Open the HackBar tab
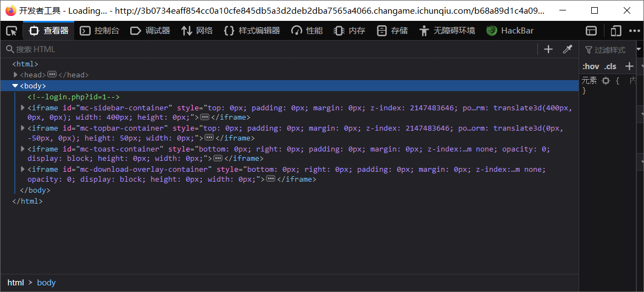The width and height of the screenshot is (644, 292). [x=510, y=30]
